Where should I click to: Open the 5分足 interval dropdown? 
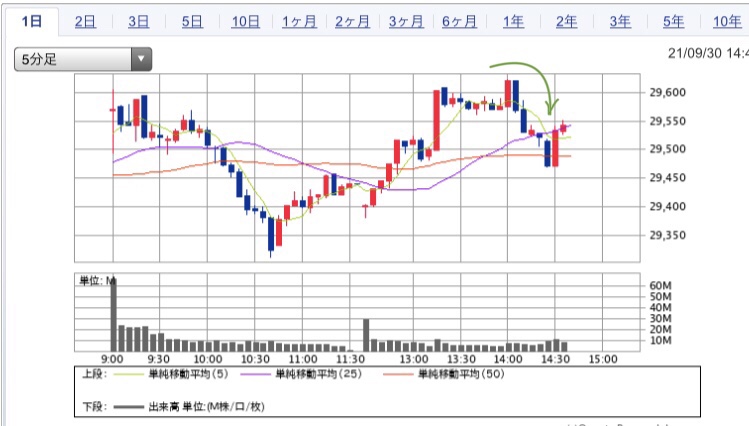point(83,59)
